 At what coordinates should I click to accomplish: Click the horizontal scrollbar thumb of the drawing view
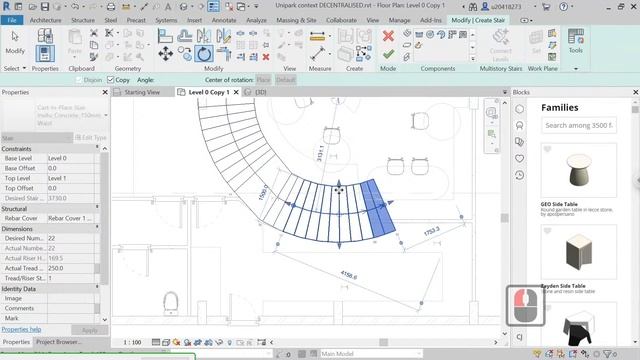pyautogui.click(x=383, y=342)
